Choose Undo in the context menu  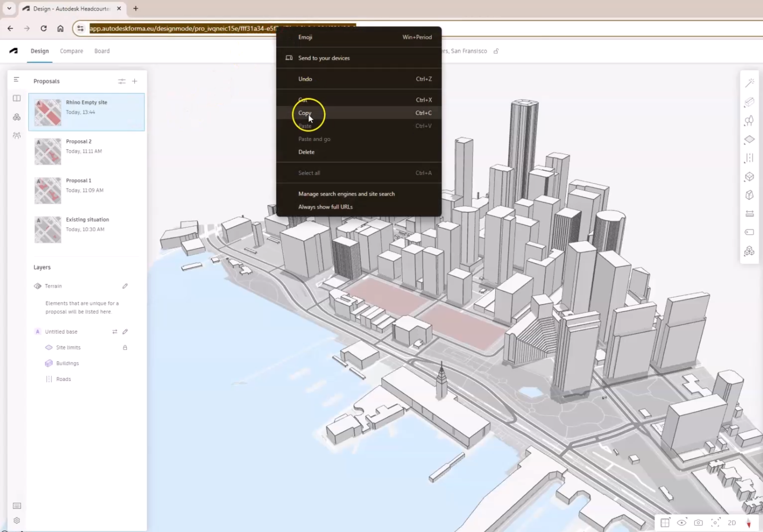(x=359, y=79)
